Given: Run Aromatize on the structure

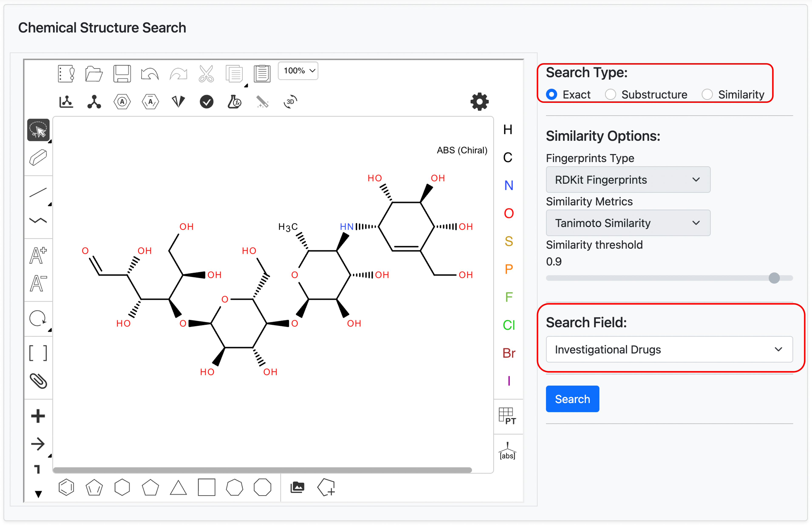Looking at the screenshot, I should point(122,102).
